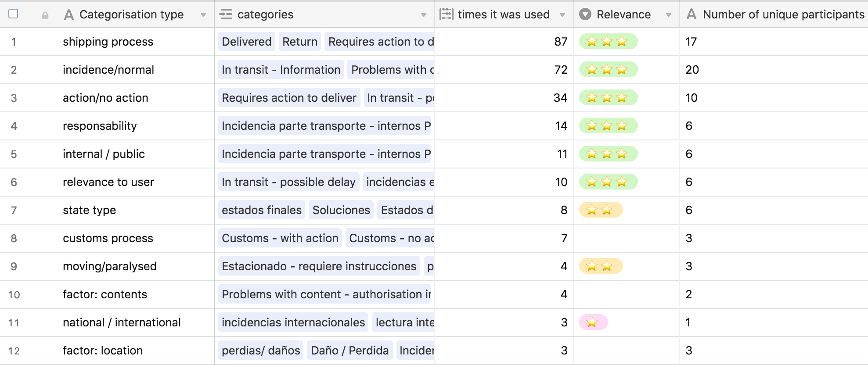Click the 'Soluciones' tag

click(x=341, y=210)
